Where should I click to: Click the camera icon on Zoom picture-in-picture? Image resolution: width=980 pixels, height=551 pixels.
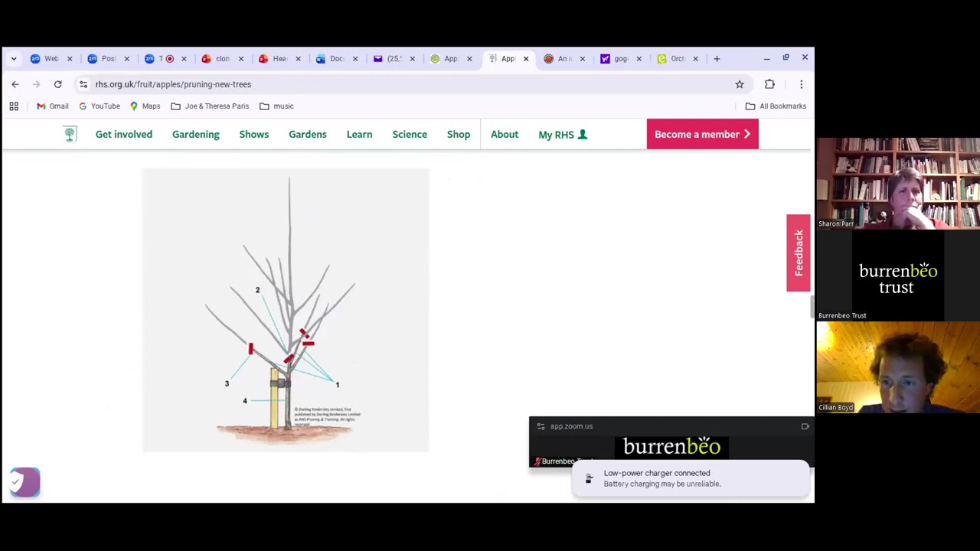(x=805, y=426)
